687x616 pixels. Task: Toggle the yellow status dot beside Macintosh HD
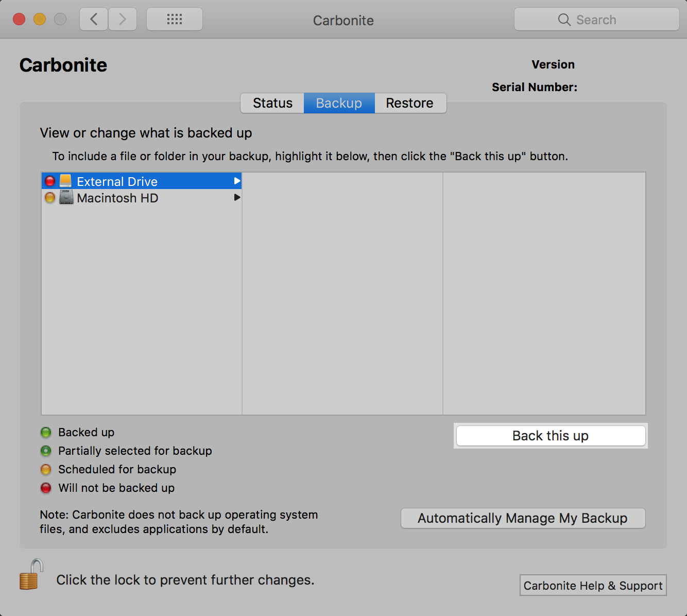49,197
